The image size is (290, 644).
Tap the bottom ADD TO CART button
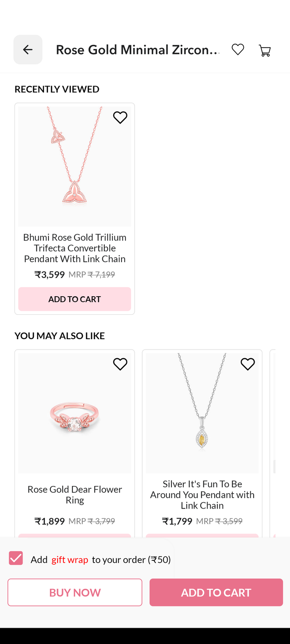click(x=216, y=592)
